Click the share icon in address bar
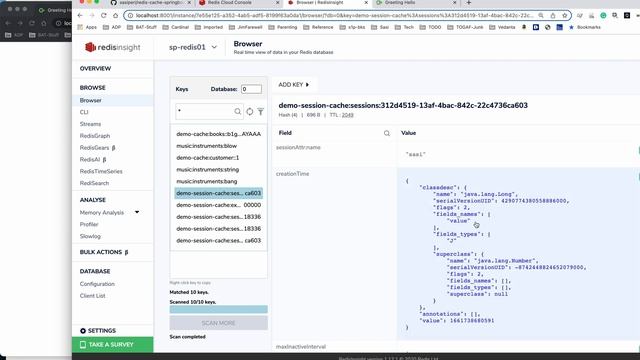The height and width of the screenshot is (360, 640). [x=553, y=16]
